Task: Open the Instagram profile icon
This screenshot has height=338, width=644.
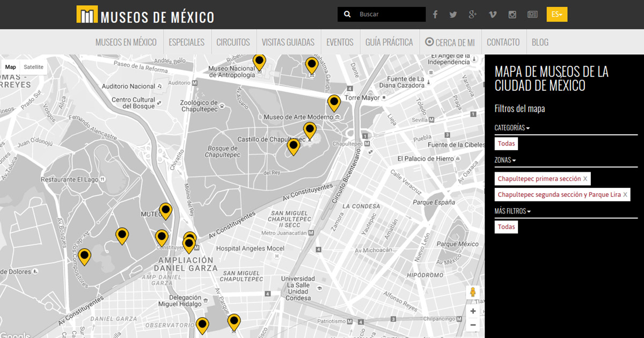Action: coord(513,14)
